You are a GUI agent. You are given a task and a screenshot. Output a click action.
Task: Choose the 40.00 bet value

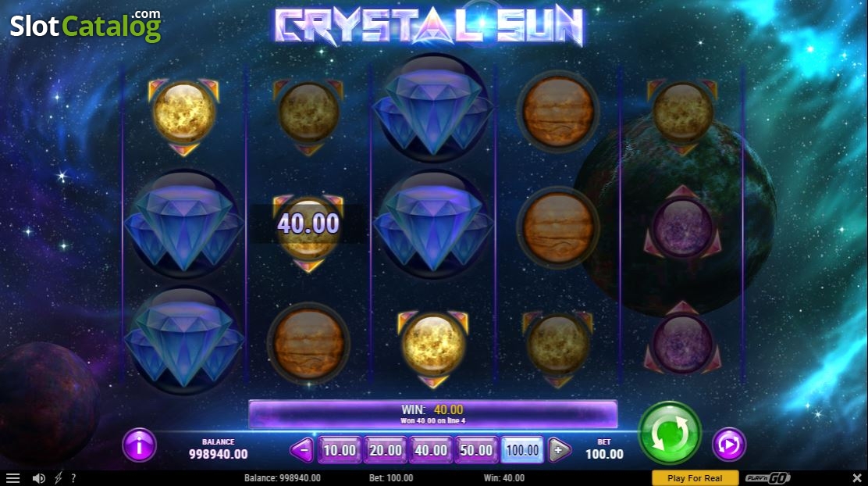pyautogui.click(x=431, y=450)
